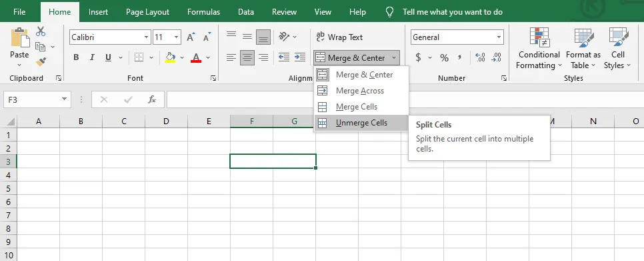Click the Merge & Center dropdown arrow
This screenshot has width=644, height=261.
tap(394, 57)
